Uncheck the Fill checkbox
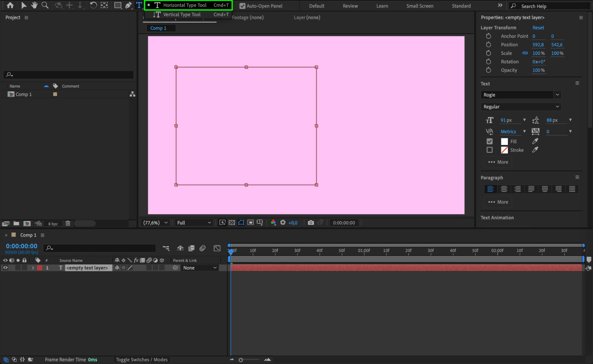Image resolution: width=593 pixels, height=364 pixels. [x=489, y=141]
